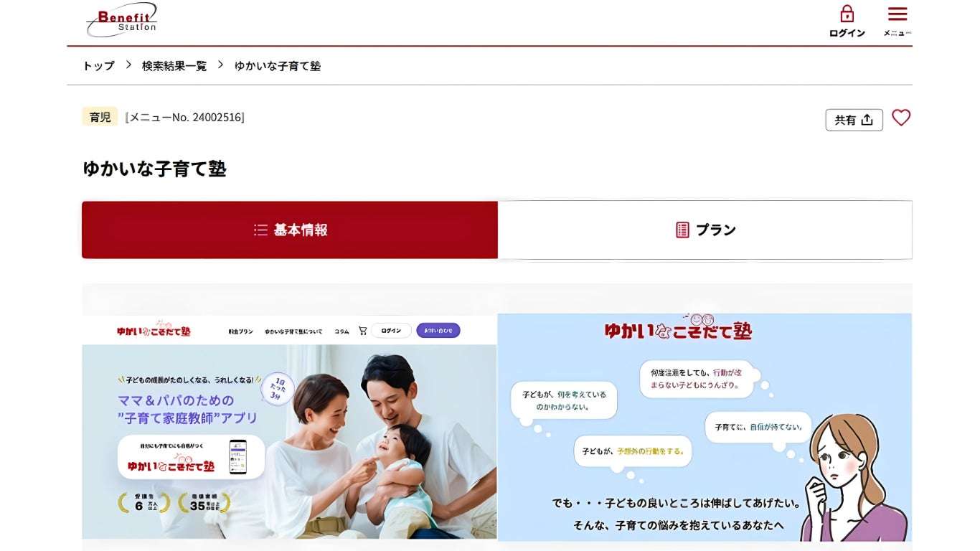The width and height of the screenshot is (980, 551).
Task: Select the 基本情報 tab
Action: click(290, 230)
